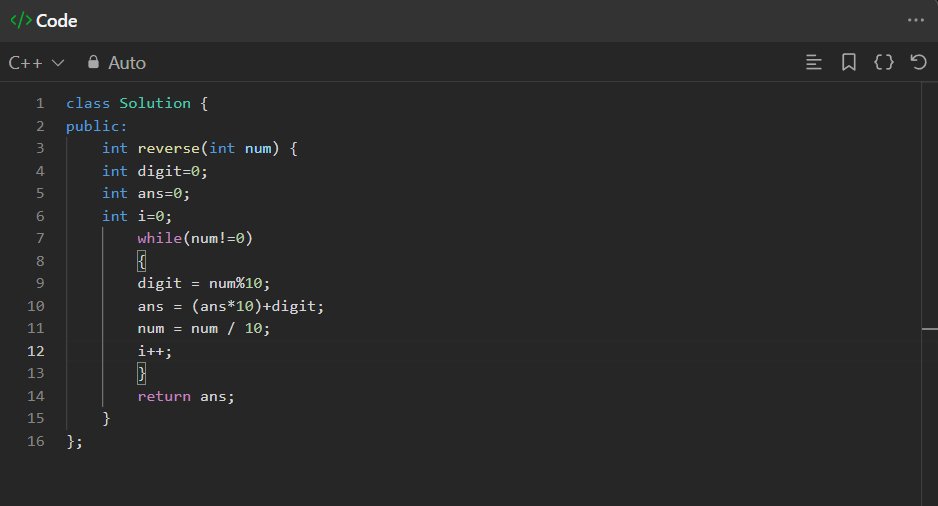Open the C++ language dropdown
Image resolution: width=938 pixels, height=506 pixels.
[x=36, y=63]
